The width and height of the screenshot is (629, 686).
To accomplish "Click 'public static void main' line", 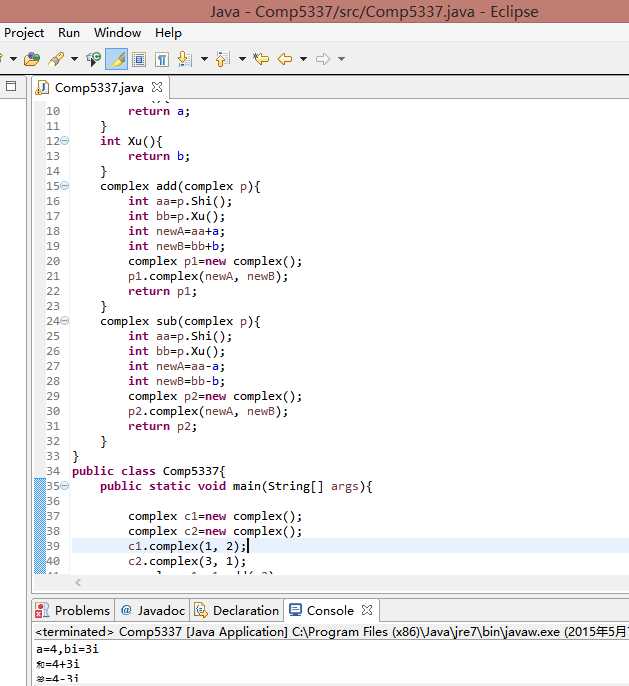I will (x=236, y=486).
